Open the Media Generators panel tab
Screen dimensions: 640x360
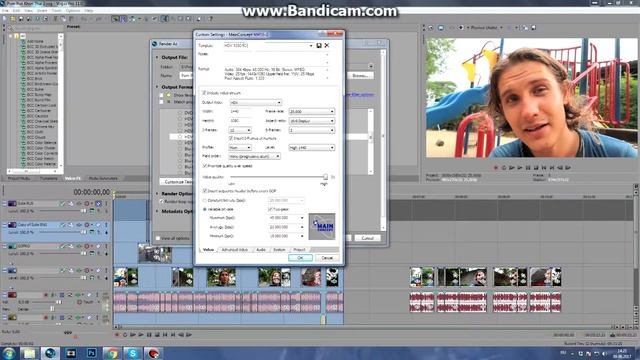pyautogui.click(x=103, y=179)
